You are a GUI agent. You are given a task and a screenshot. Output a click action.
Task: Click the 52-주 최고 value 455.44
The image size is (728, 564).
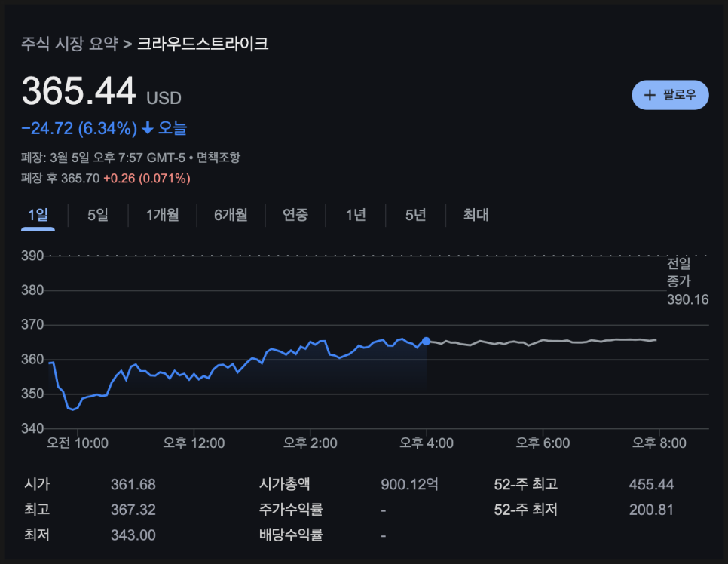651,484
